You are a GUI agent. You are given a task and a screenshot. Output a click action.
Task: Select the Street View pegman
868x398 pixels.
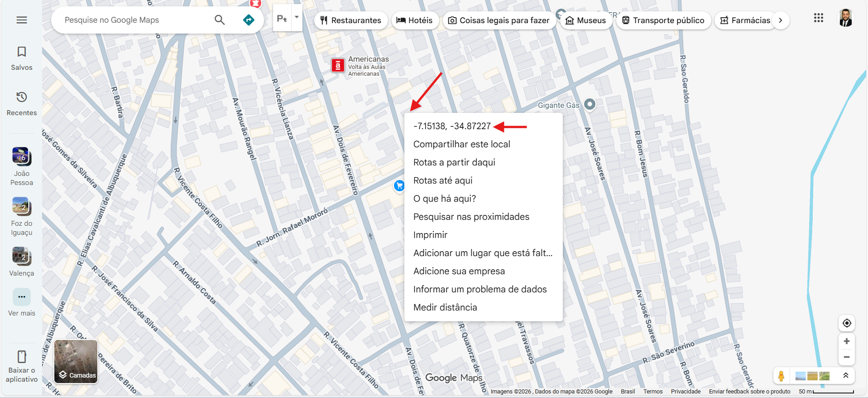pos(781,376)
